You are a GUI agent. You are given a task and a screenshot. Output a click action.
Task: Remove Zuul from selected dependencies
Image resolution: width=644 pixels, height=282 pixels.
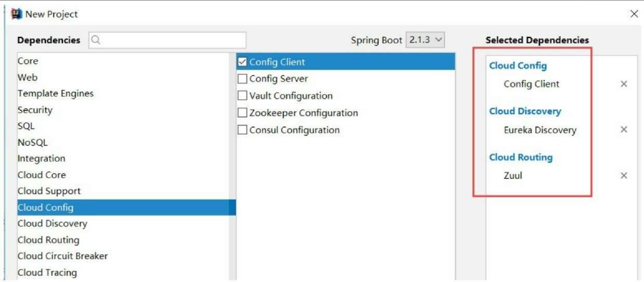click(x=624, y=175)
